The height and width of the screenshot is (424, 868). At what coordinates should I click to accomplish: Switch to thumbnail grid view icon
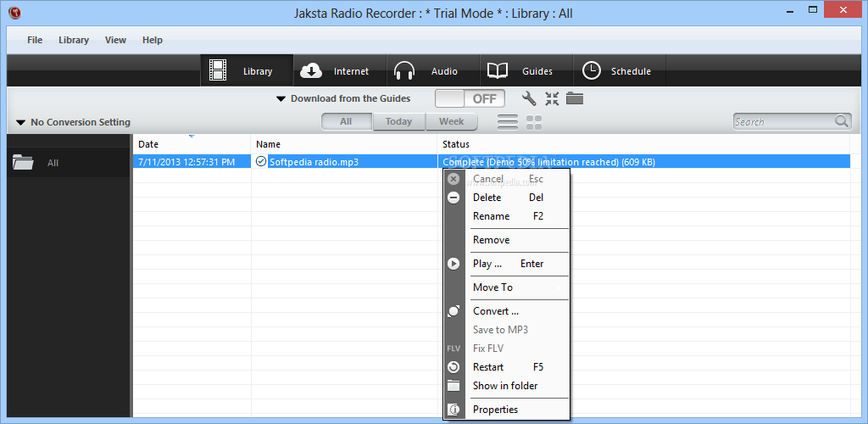point(534,122)
